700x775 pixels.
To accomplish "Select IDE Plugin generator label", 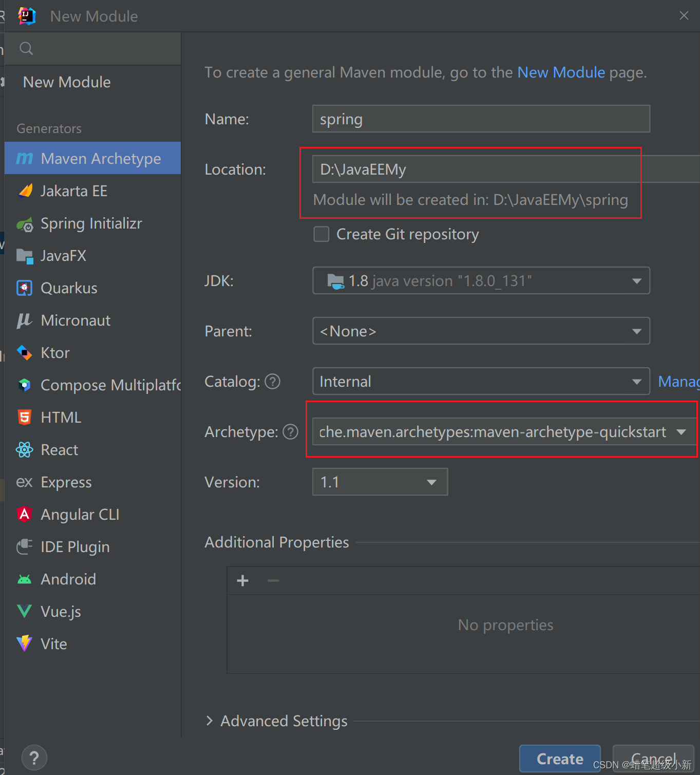I will click(75, 547).
